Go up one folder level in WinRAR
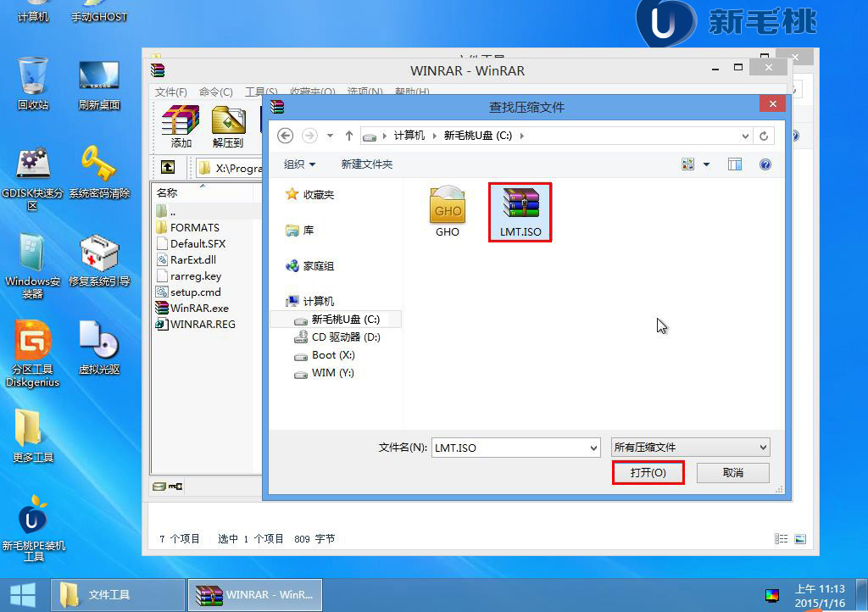 [168, 167]
